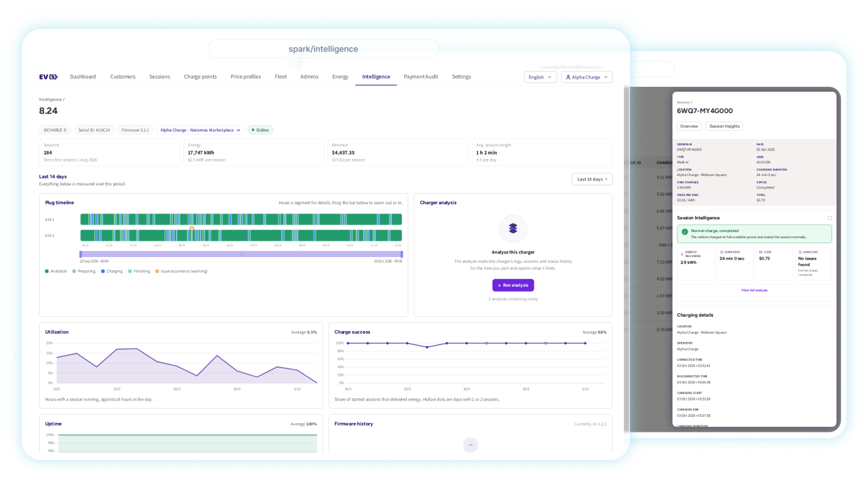Open the Alpha Charge account dropdown

[586, 77]
